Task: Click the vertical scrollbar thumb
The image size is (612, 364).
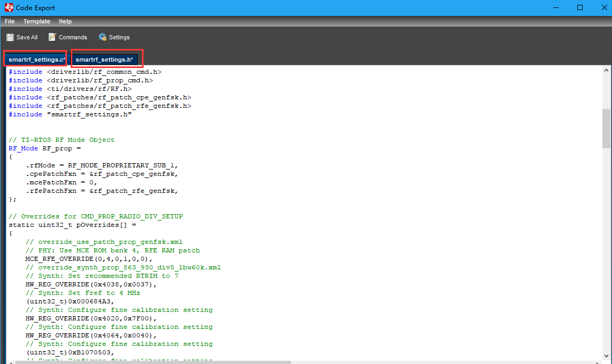Action: point(606,128)
